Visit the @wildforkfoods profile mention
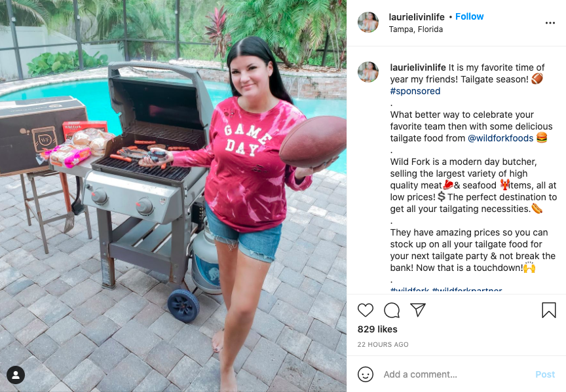 click(500, 138)
